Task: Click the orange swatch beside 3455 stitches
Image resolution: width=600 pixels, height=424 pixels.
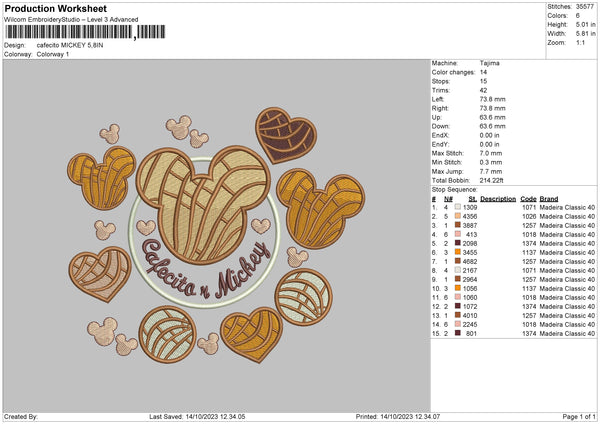Action: point(458,252)
